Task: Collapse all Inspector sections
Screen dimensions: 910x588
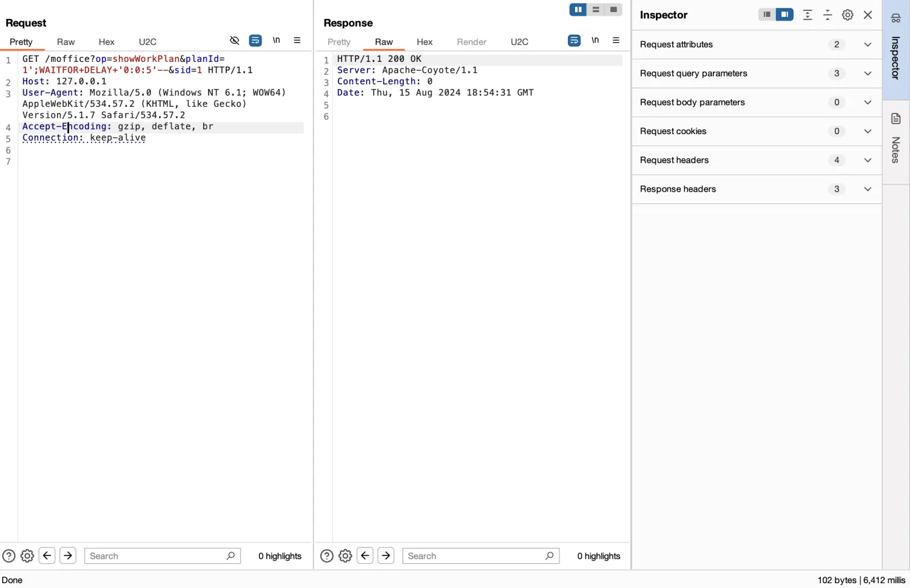Action: (x=827, y=15)
